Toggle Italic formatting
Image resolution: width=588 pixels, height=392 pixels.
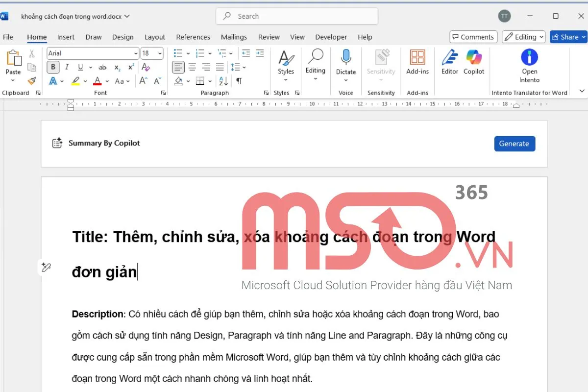pyautogui.click(x=67, y=67)
